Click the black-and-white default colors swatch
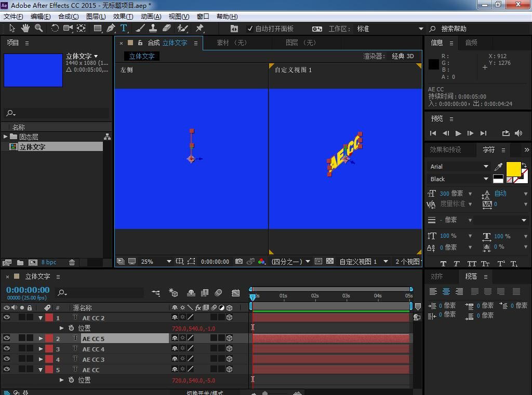 [498, 179]
